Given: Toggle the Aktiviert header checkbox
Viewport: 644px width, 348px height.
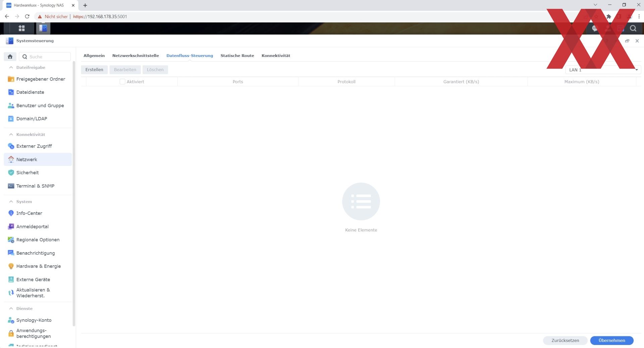Looking at the screenshot, I should click(x=122, y=82).
